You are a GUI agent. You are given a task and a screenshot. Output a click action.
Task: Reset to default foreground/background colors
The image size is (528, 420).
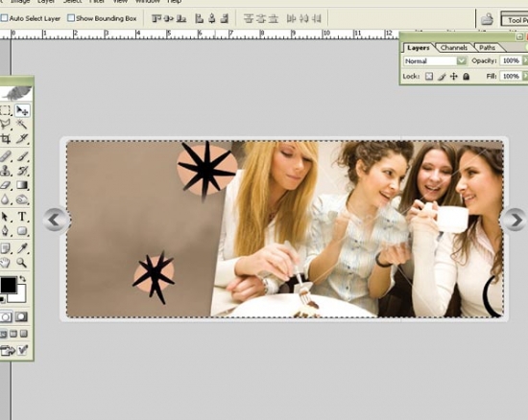[x=2, y=299]
